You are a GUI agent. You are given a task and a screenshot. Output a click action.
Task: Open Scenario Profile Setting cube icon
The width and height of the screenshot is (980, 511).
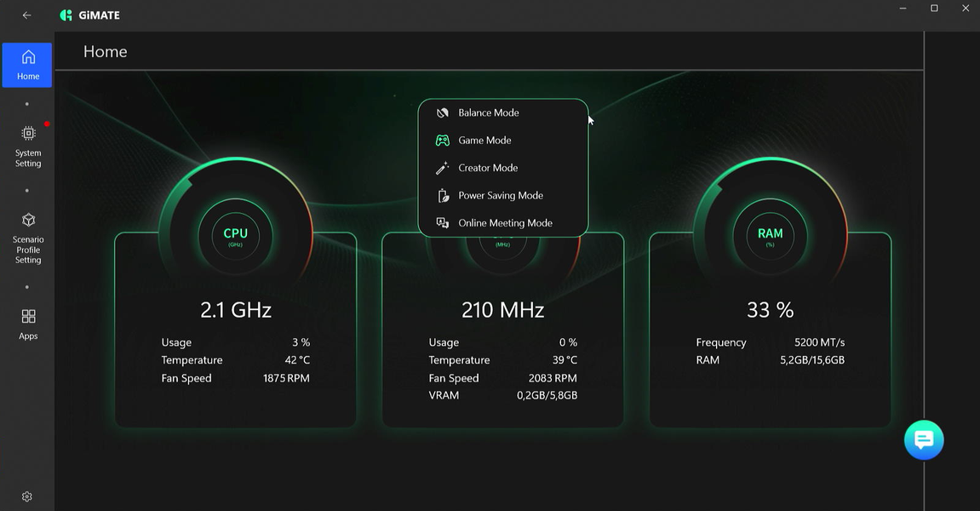pyautogui.click(x=28, y=221)
